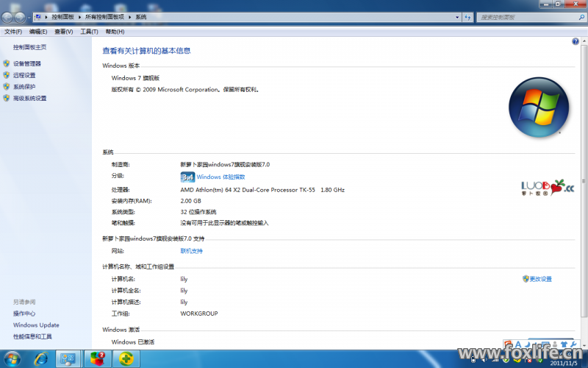Go back with the Back arrow button

pyautogui.click(x=7, y=17)
